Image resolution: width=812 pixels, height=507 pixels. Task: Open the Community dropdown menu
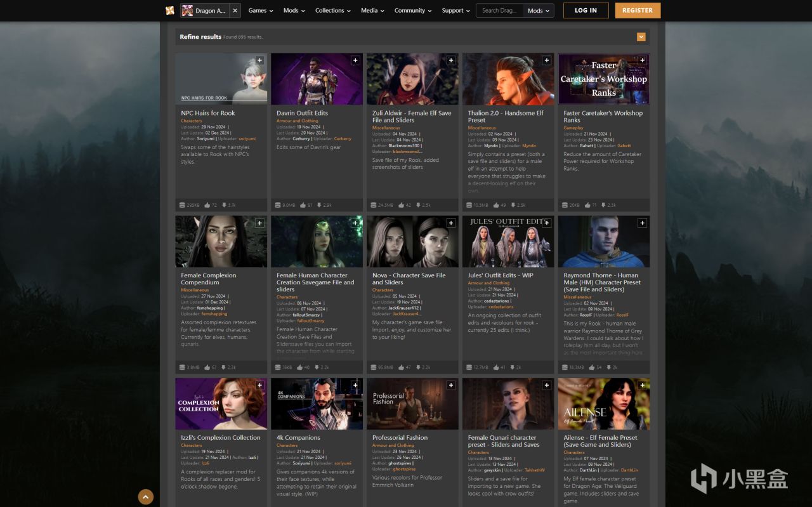point(413,11)
